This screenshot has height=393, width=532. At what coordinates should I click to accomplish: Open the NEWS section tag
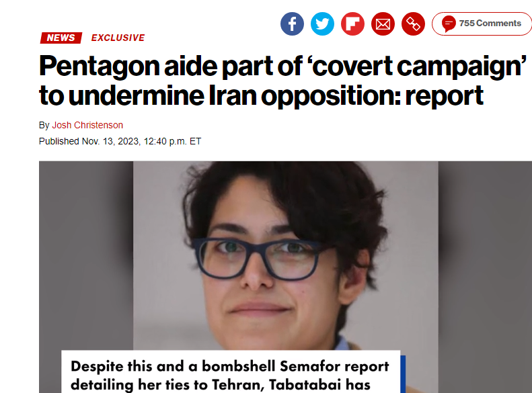point(61,38)
